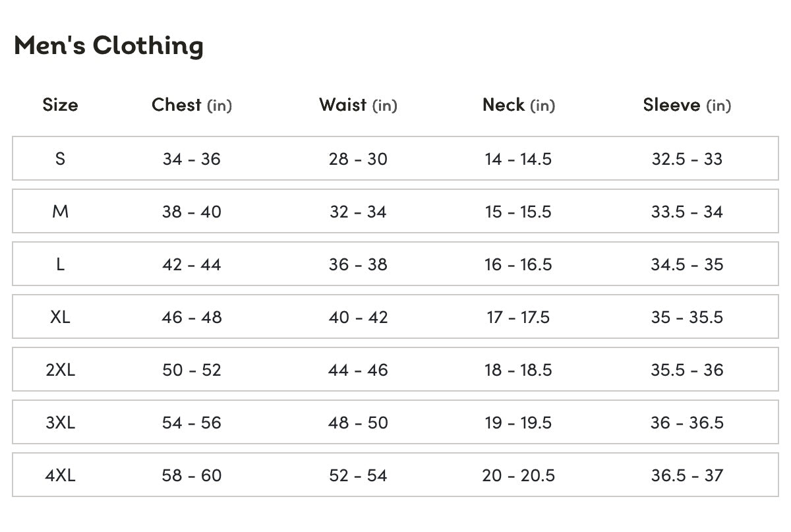
Task: Click waist value 32 - 34
Action: [x=358, y=212]
